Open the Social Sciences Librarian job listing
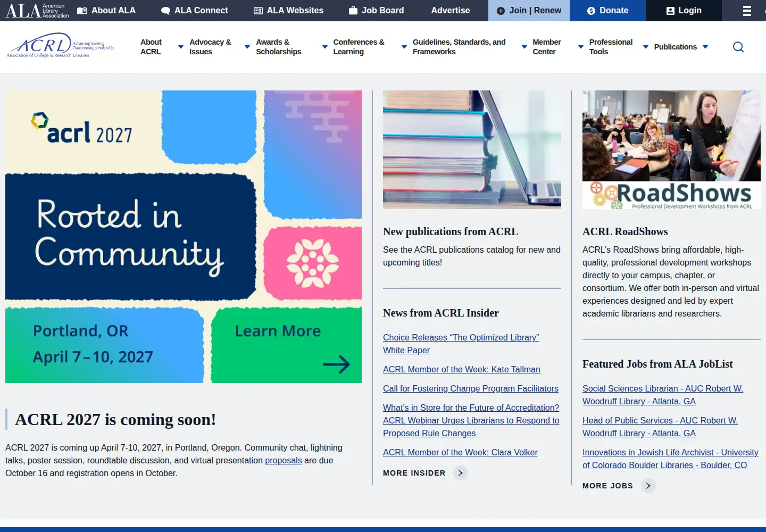Screen dimensions: 766x532 (663, 395)
